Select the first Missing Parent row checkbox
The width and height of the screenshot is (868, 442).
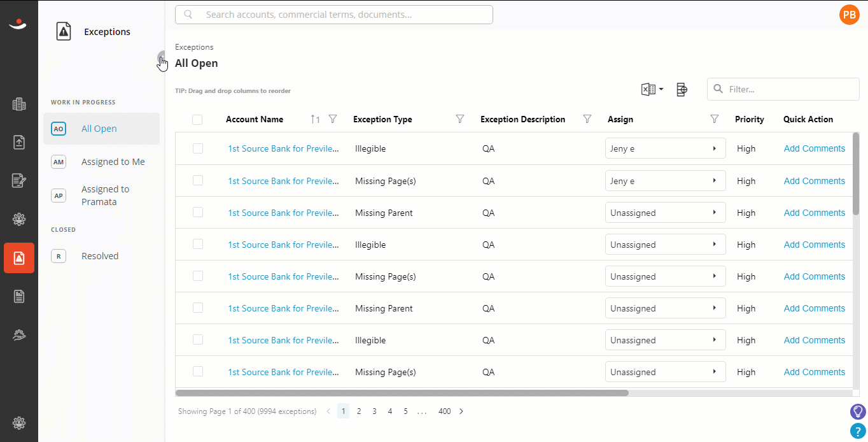[x=198, y=212]
